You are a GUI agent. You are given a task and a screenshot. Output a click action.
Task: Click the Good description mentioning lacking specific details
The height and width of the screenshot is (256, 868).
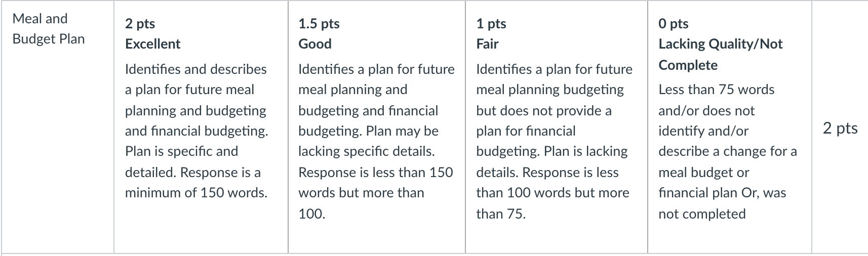pyautogui.click(x=376, y=141)
